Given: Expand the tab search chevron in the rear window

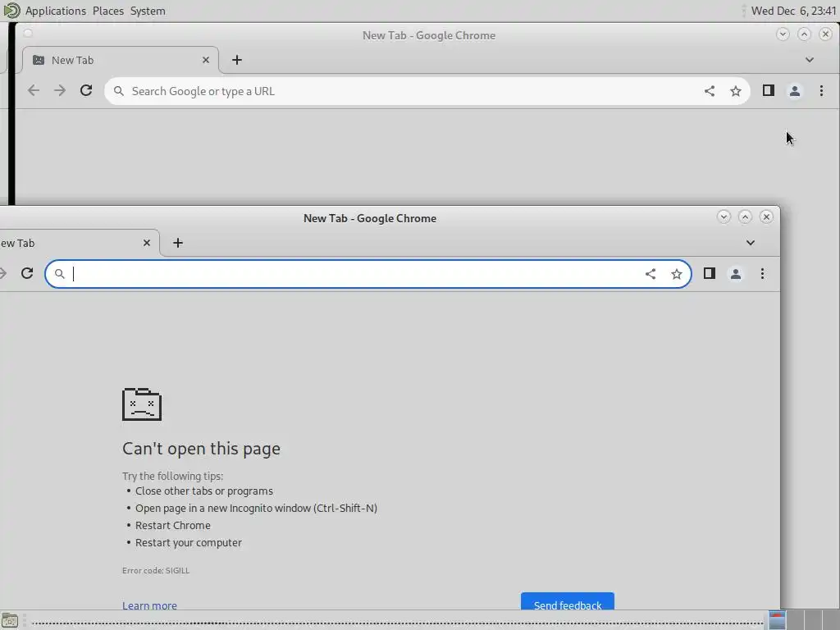Looking at the screenshot, I should coord(810,60).
